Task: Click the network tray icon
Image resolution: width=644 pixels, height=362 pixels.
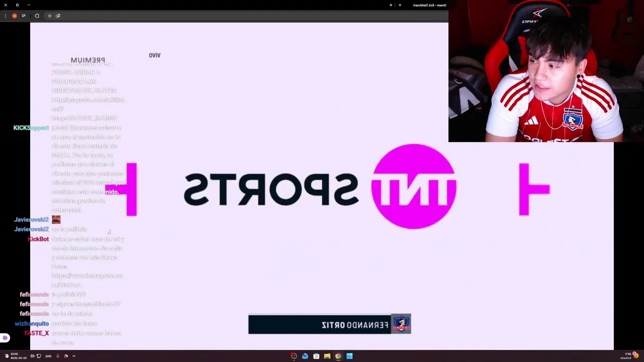Action: pos(39,356)
